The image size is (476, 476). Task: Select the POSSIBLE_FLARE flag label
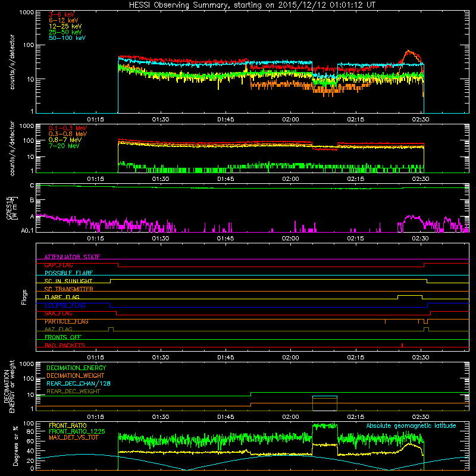(68, 273)
